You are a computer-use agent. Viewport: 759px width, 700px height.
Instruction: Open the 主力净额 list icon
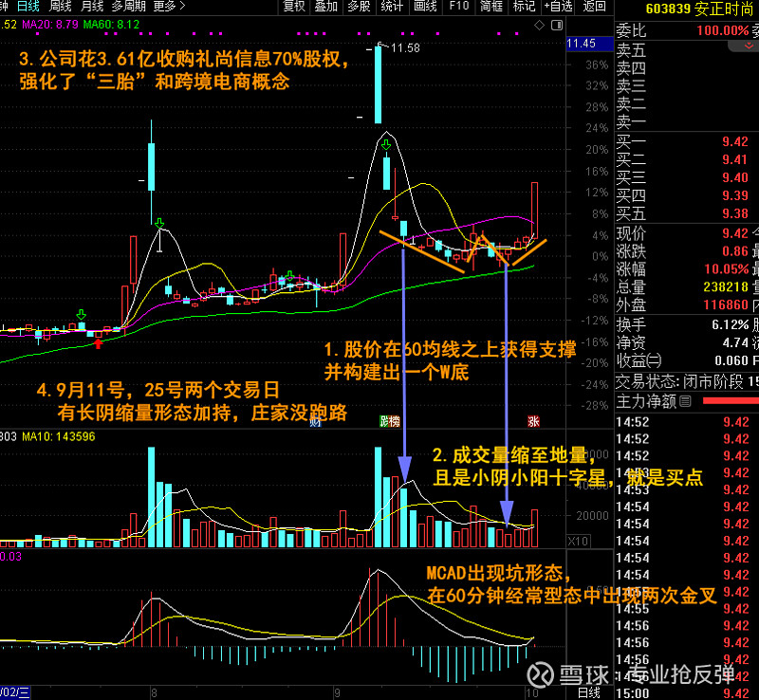click(x=685, y=401)
